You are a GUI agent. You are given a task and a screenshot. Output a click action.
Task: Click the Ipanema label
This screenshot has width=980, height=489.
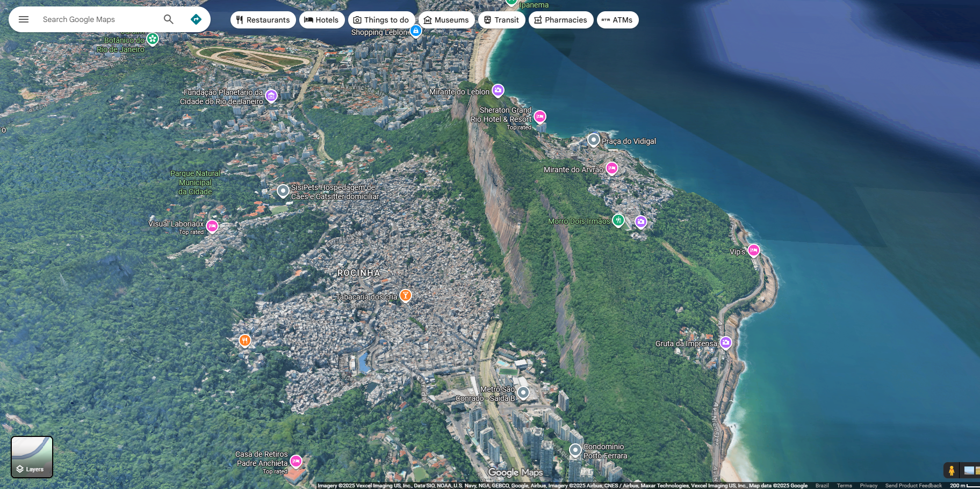click(534, 5)
